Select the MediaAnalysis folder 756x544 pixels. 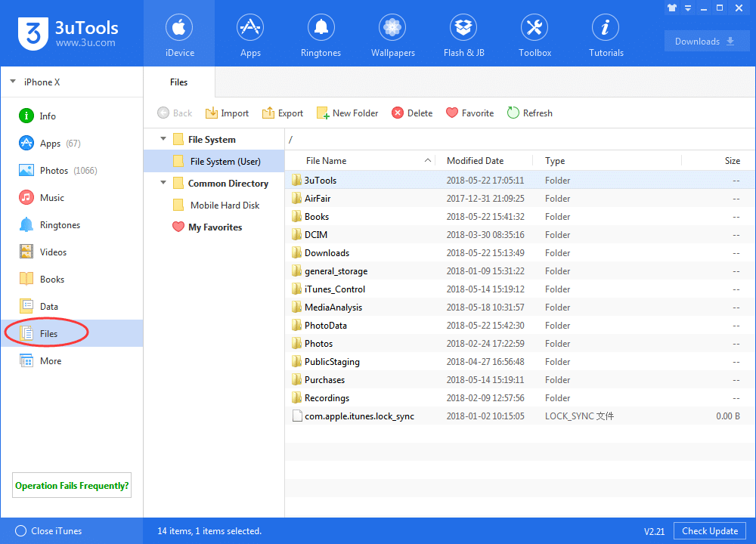[x=520, y=308]
